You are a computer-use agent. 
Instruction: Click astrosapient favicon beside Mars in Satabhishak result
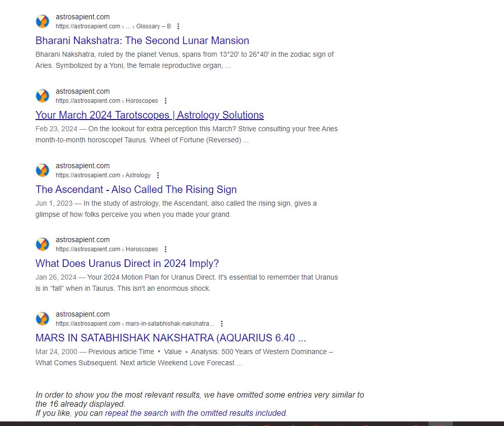pos(43,319)
